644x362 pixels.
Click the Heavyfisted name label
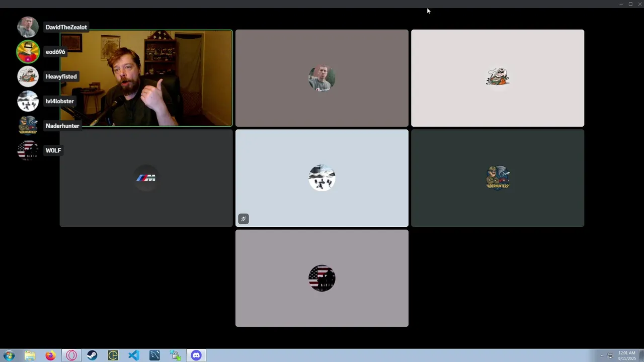(x=61, y=76)
